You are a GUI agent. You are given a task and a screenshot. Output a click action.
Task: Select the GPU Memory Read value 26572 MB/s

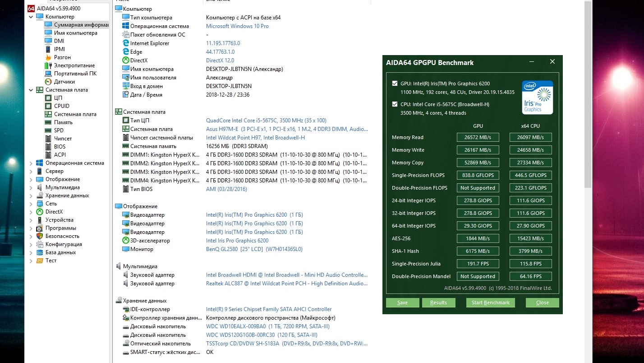tap(478, 137)
